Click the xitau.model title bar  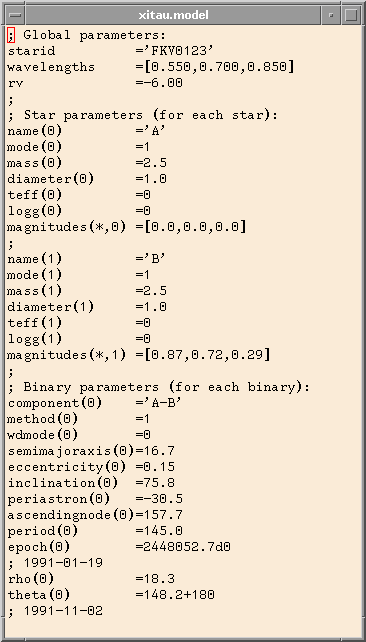(173, 15)
